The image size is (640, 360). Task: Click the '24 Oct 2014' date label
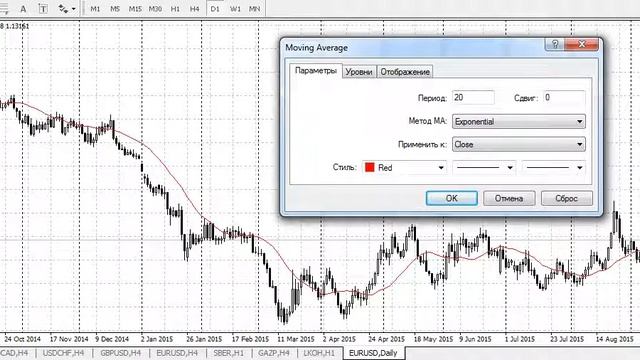[22, 339]
